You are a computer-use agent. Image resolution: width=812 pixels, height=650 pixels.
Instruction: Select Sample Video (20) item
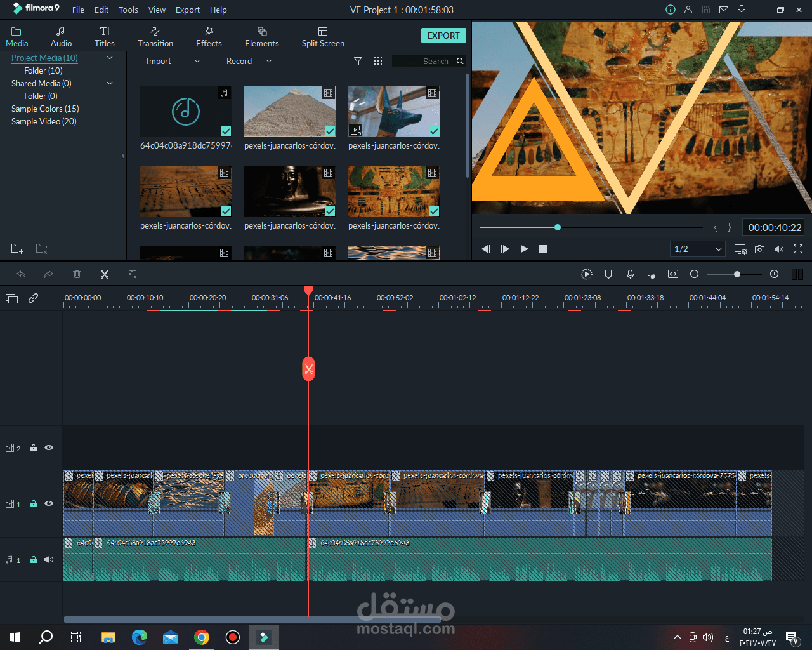(x=44, y=121)
